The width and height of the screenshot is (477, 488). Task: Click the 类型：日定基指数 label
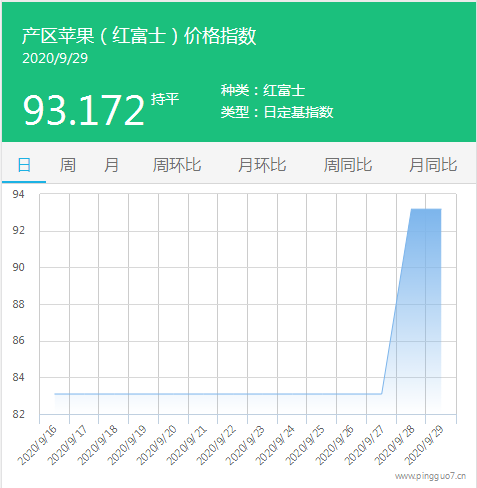(x=277, y=112)
